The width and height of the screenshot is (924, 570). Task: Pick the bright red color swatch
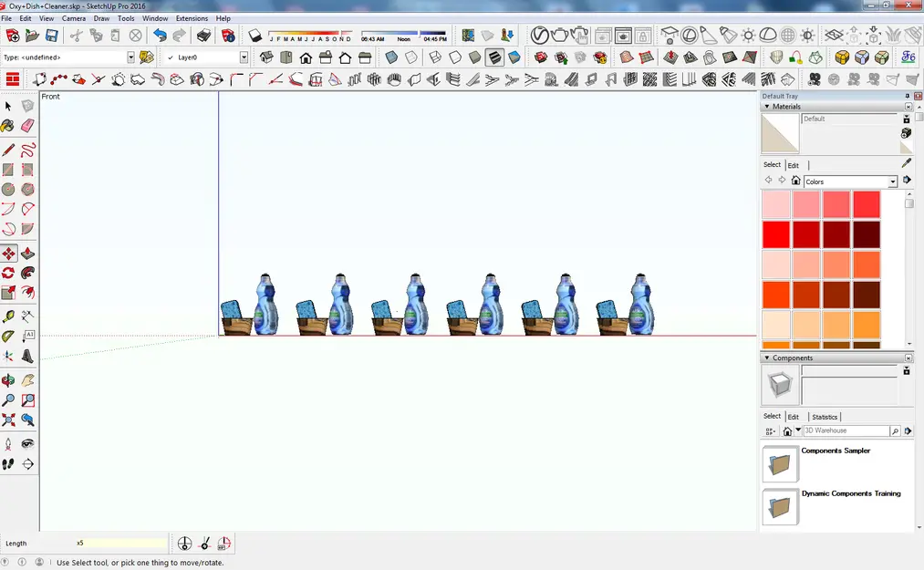coord(774,233)
